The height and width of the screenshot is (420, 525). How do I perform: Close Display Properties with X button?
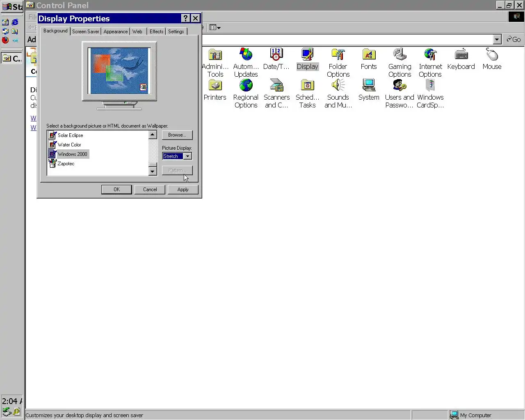tap(196, 18)
